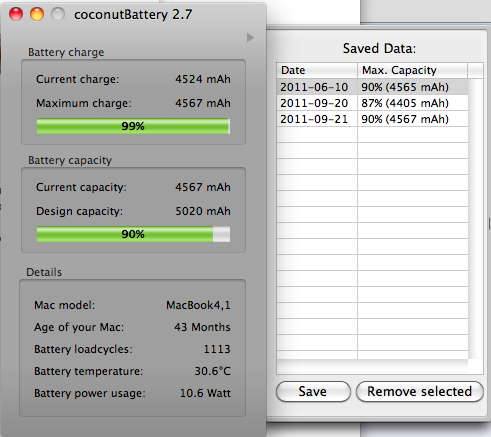Click the 99% battery charge progress bar
This screenshot has width=491, height=437.
133,126
